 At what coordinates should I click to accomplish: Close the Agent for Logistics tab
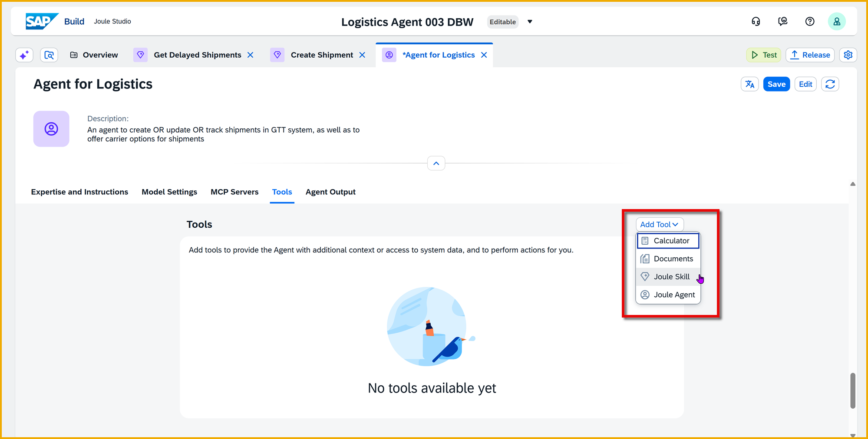[x=484, y=55]
